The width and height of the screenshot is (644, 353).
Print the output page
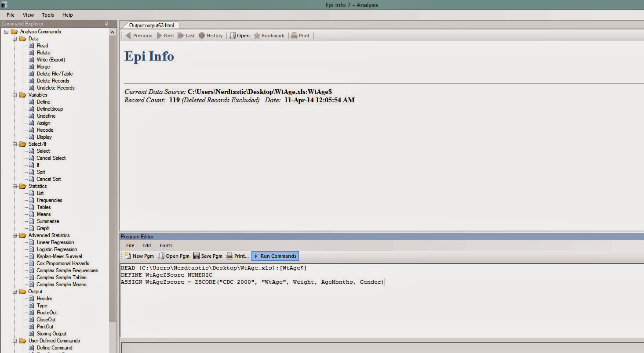tap(300, 36)
